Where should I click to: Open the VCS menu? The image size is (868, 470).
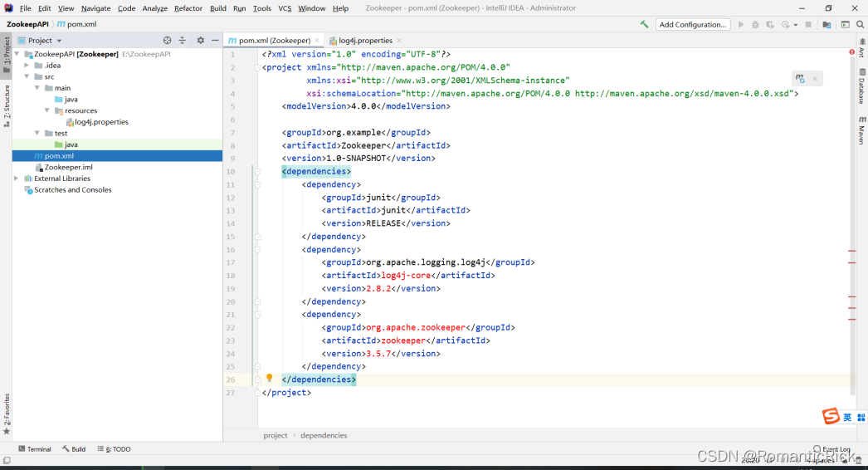(285, 8)
